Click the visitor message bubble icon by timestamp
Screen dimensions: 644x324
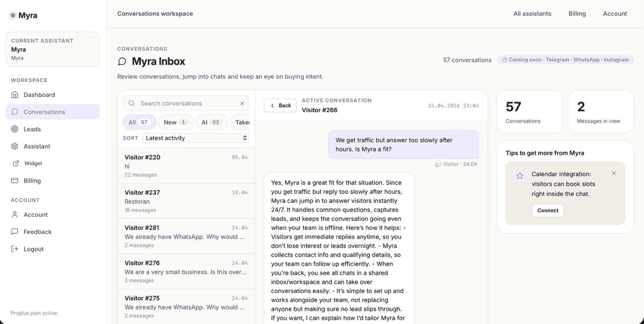[x=438, y=164]
